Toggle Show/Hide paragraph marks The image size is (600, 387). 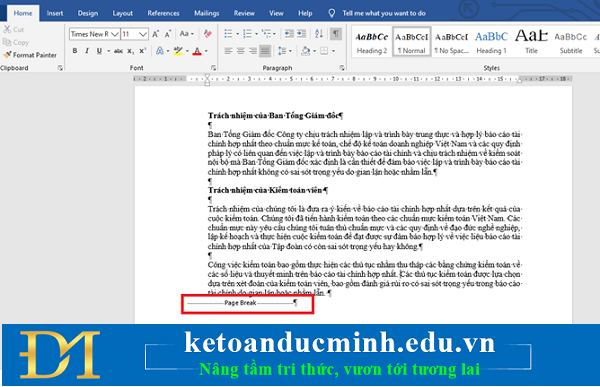pyautogui.click(x=336, y=34)
